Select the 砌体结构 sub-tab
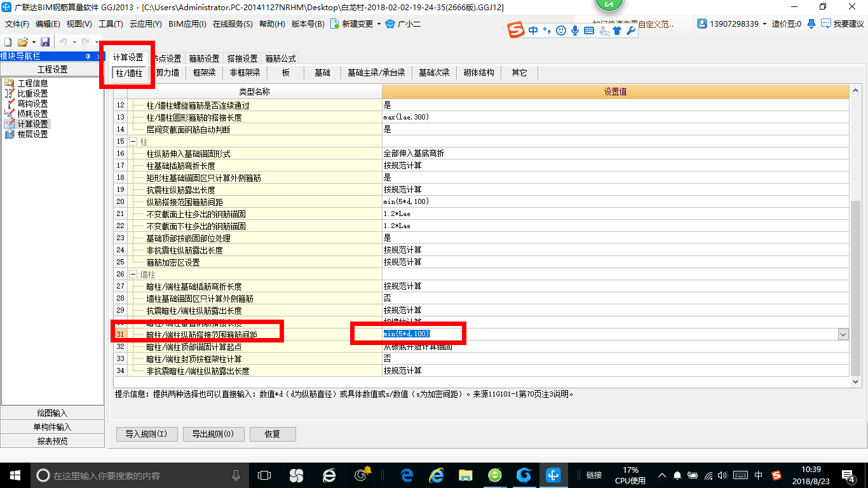Screen dimensions: 868x488 tap(479, 73)
